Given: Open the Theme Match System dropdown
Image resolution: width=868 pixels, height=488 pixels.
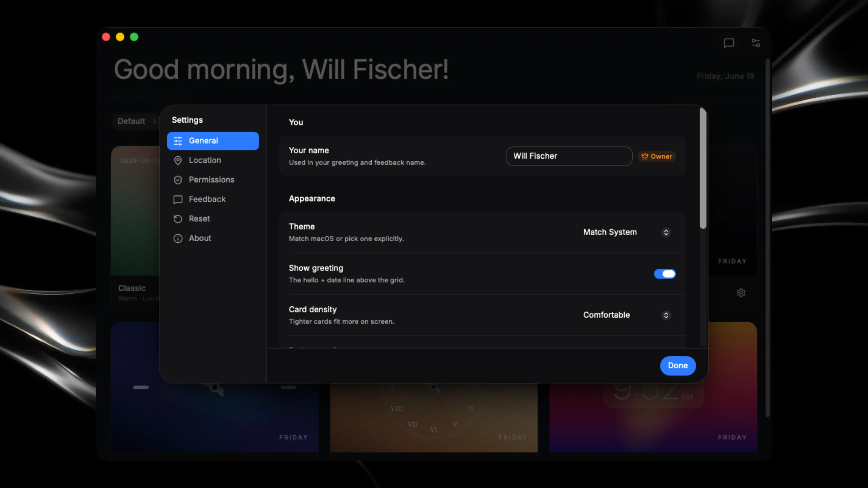Looking at the screenshot, I should (627, 232).
